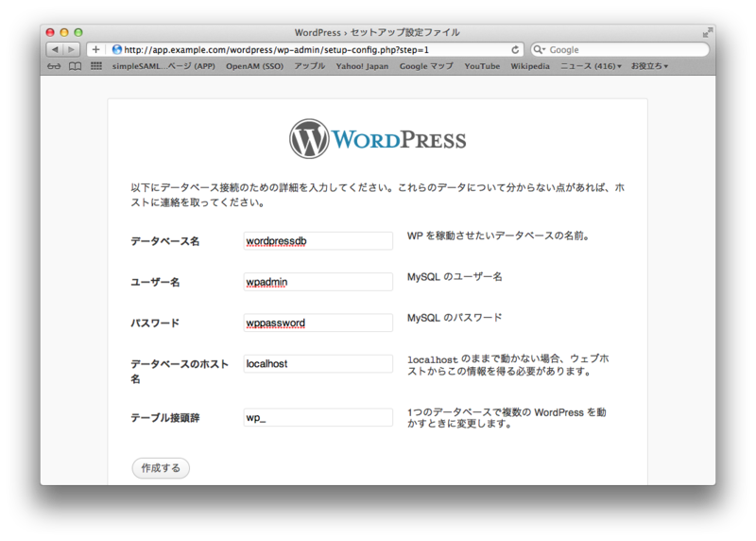Expand お役立ち bookmark folder
Viewport: 756px width, 541px height.
tap(649, 66)
